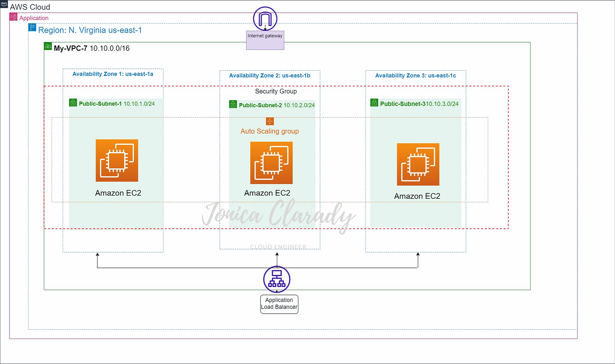Click the My-VPC-7 cloud icon
The width and height of the screenshot is (615, 364).
48,46
